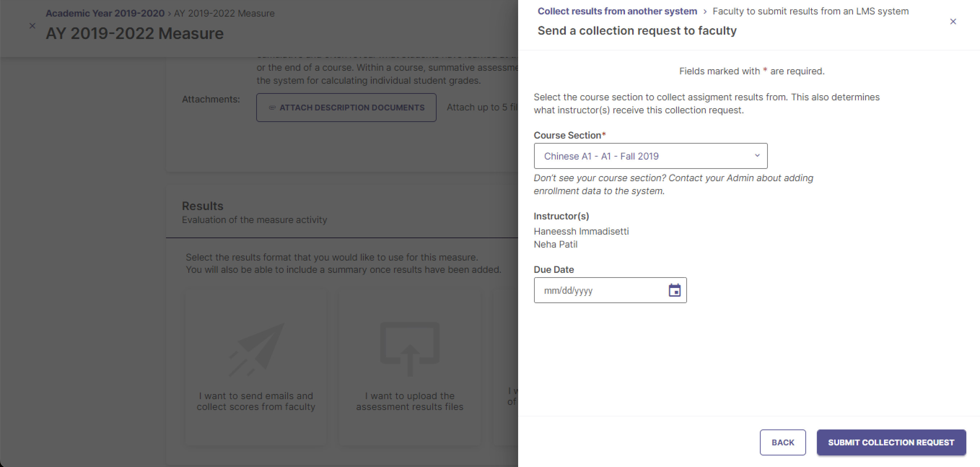Click the Due Date label
Image resolution: width=980 pixels, height=467 pixels.
coord(554,270)
